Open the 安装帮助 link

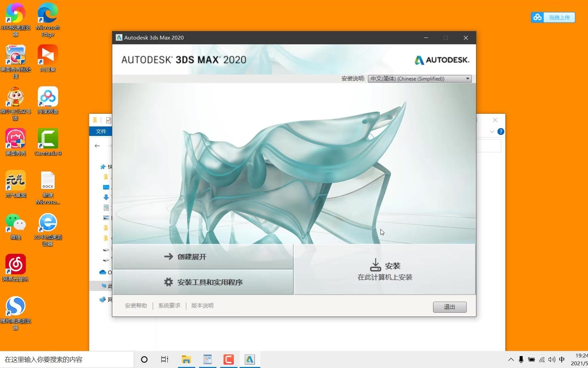coord(136,306)
